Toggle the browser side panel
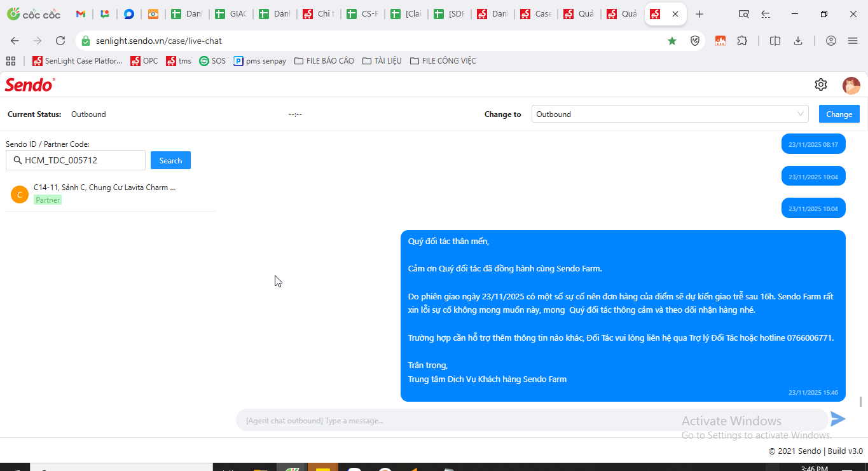Image resolution: width=868 pixels, height=471 pixels. [x=775, y=41]
